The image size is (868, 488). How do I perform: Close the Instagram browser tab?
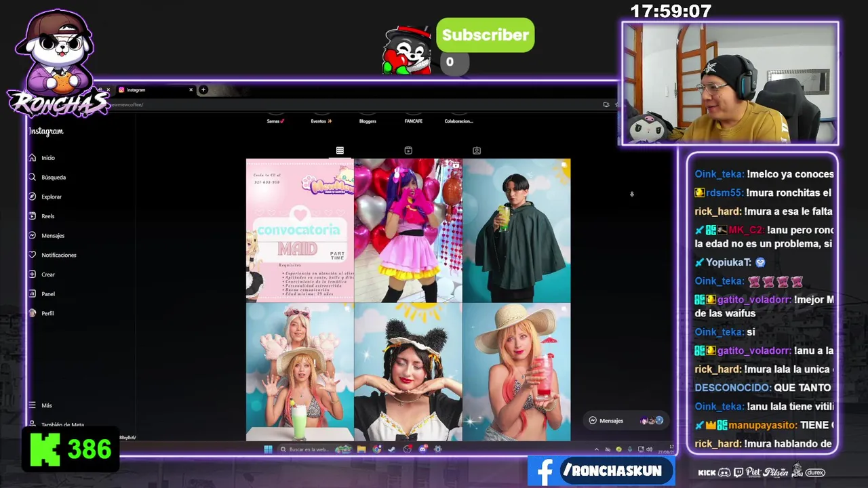(x=191, y=89)
